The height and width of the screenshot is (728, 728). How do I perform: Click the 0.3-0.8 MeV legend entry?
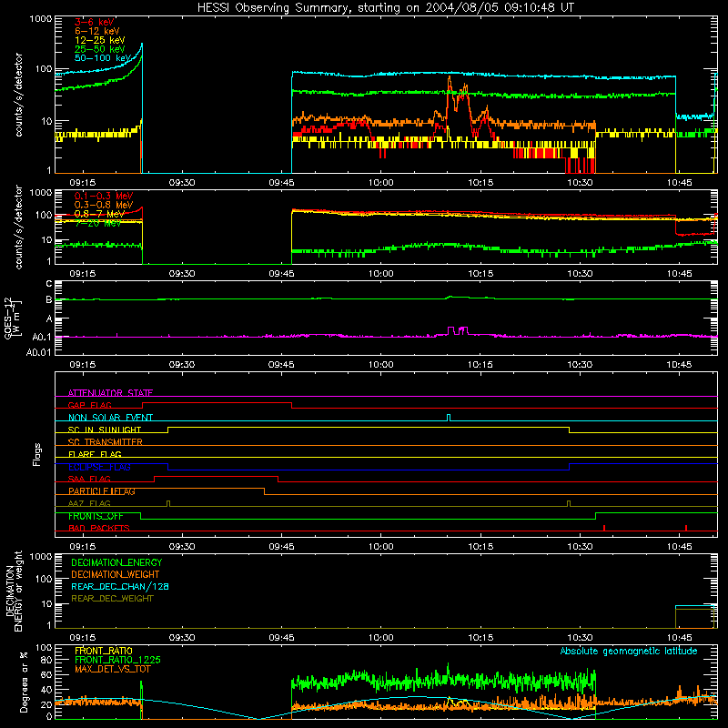[x=104, y=205]
